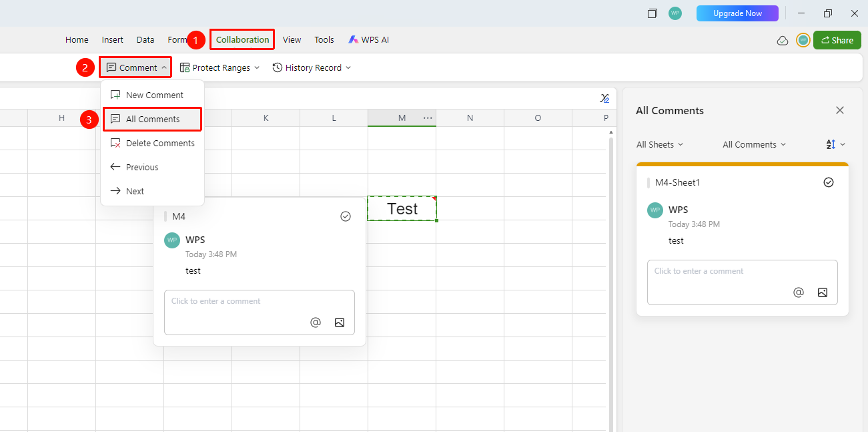
Task: Click the formula icon above the column headers
Action: (604, 98)
